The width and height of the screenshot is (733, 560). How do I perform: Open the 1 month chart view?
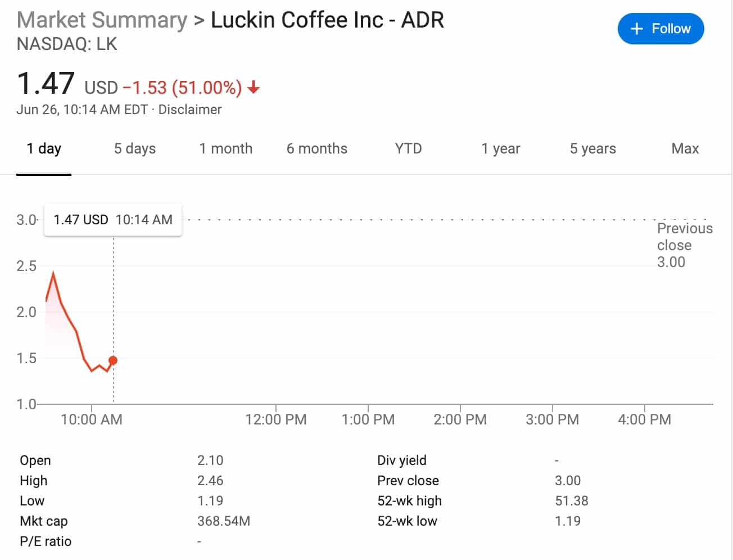tap(225, 148)
